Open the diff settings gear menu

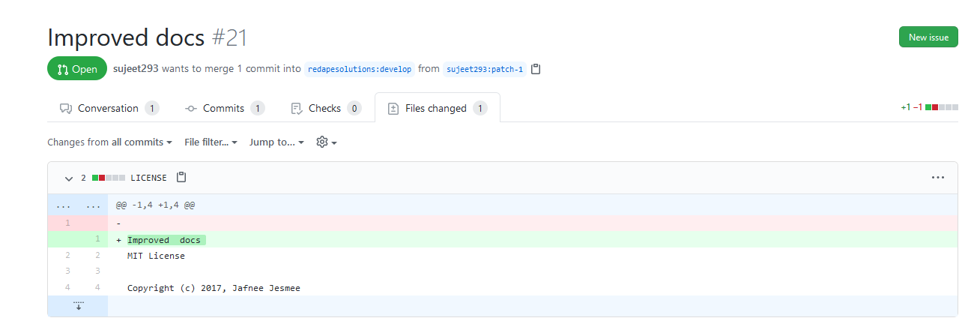pyautogui.click(x=327, y=142)
